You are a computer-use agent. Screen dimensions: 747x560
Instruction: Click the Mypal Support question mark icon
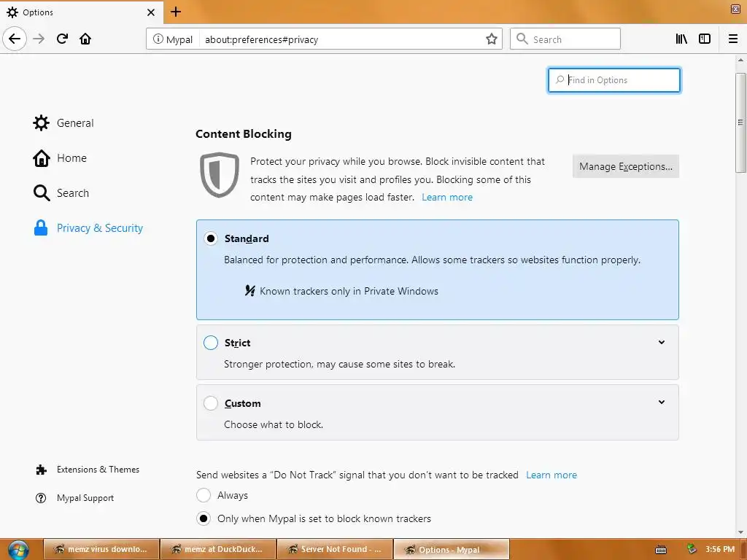click(x=41, y=498)
